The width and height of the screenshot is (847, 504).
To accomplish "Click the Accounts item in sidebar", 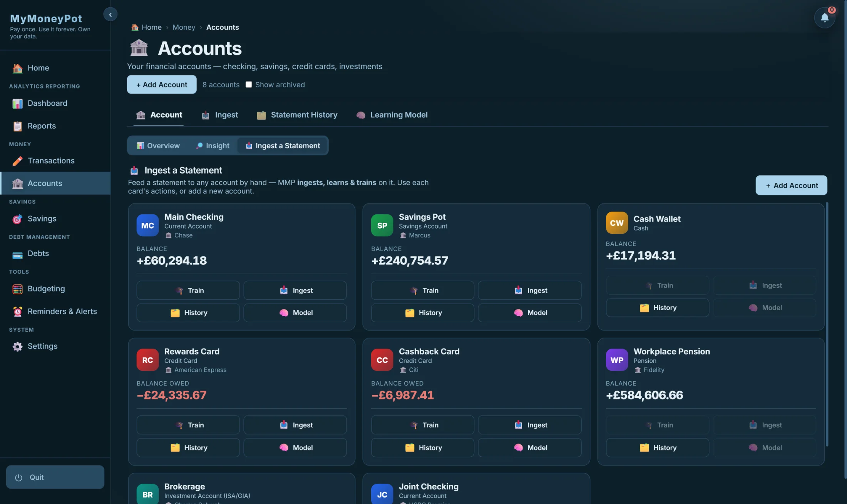I will click(x=55, y=184).
